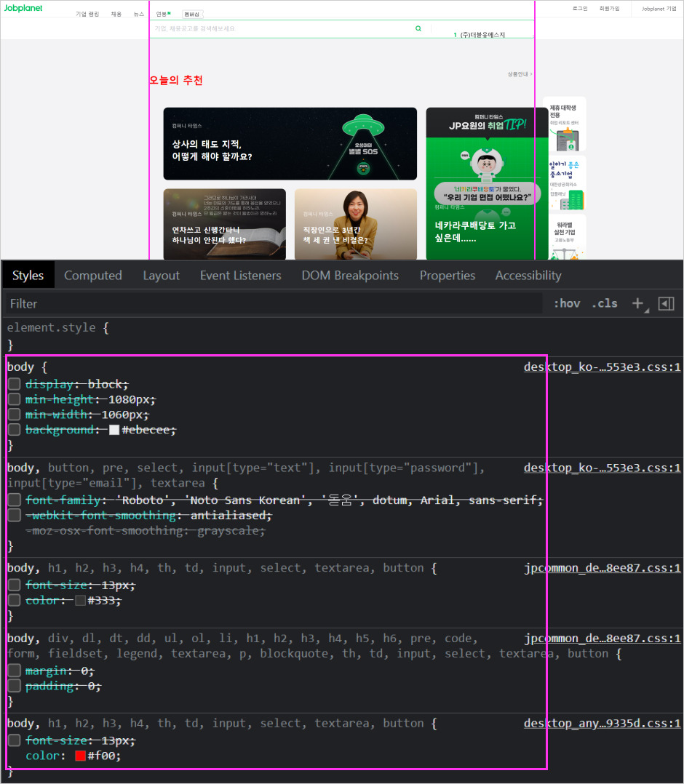
Task: Enable the -webkit-font-smoothing checkbox
Action: point(14,515)
